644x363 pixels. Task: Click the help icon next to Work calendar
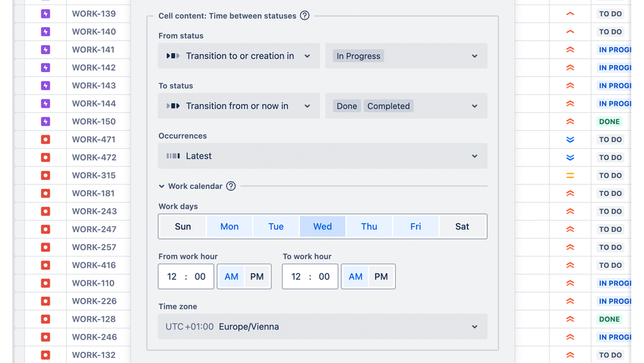[231, 186]
